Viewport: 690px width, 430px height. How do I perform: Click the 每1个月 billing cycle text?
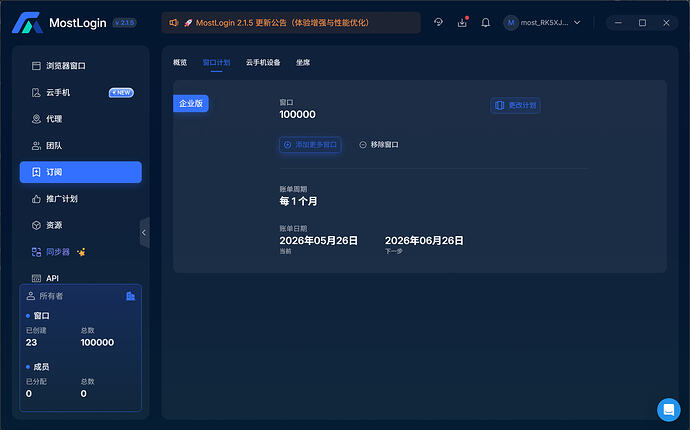click(x=298, y=201)
